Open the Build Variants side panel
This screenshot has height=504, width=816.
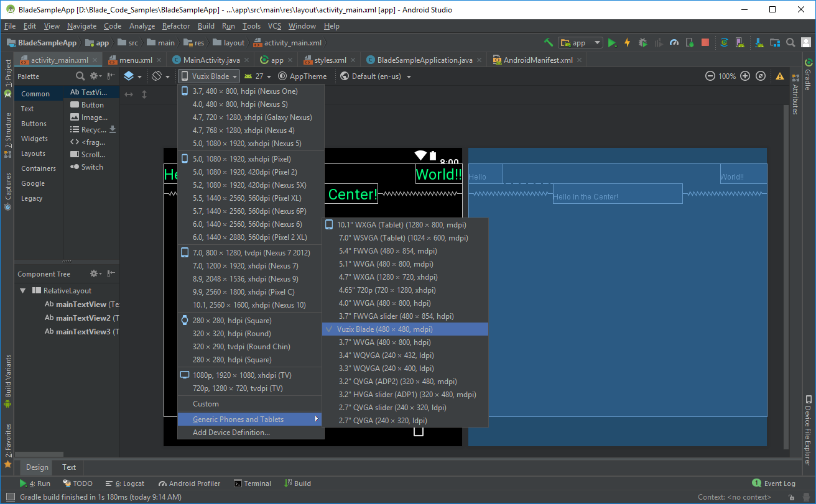[7, 381]
